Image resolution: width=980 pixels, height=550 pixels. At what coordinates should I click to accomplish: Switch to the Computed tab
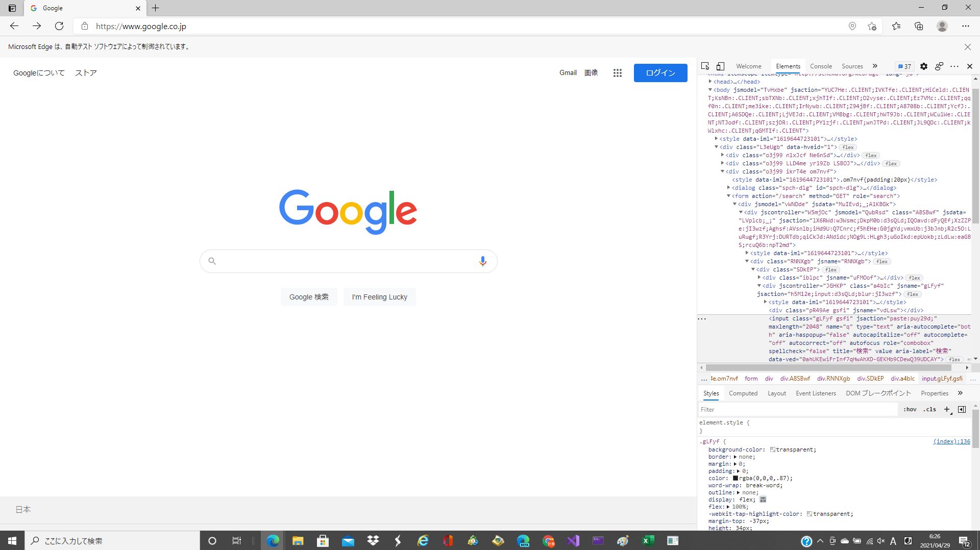pyautogui.click(x=743, y=393)
